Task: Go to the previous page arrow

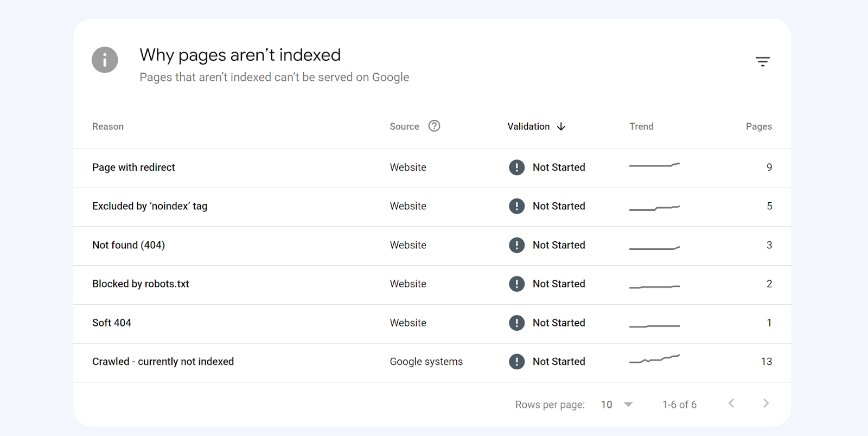Action: pos(731,403)
